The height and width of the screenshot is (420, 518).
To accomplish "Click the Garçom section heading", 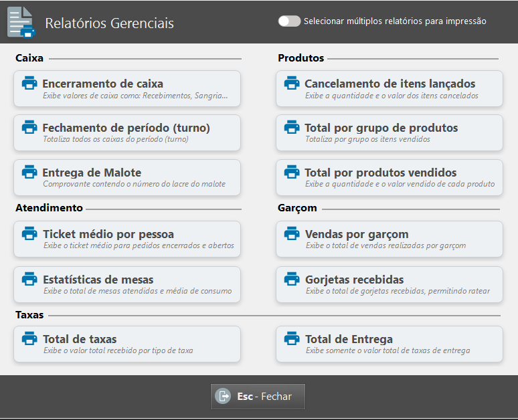I will click(x=297, y=208).
